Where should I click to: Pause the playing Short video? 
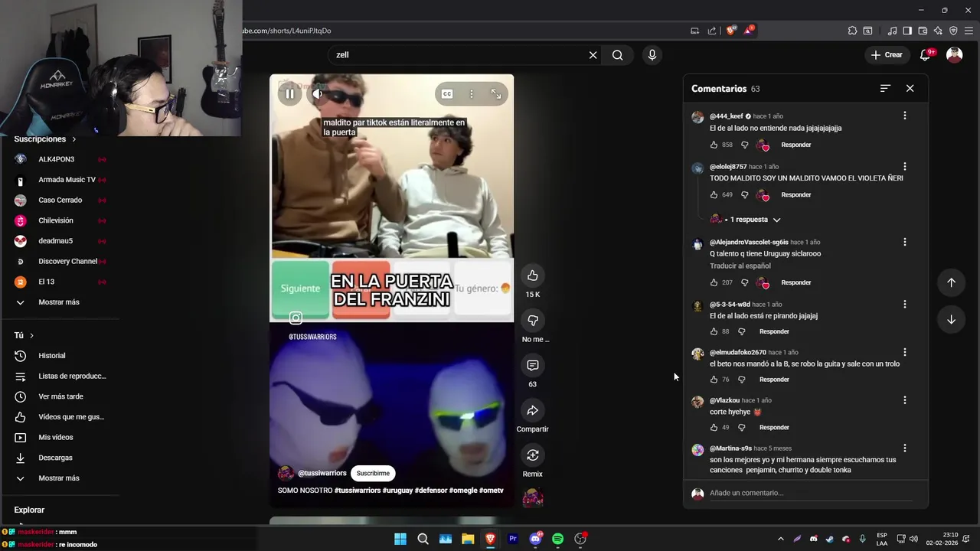[289, 94]
